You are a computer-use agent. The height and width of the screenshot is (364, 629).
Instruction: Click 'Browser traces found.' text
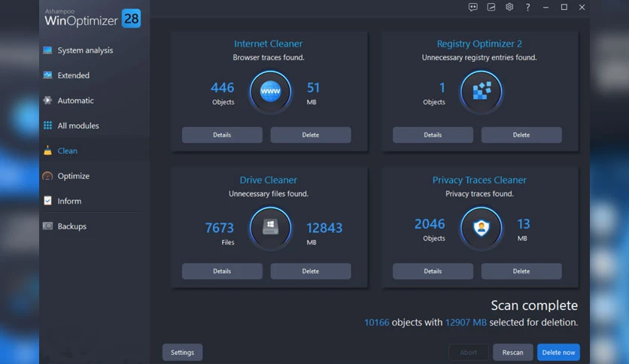[x=269, y=57]
